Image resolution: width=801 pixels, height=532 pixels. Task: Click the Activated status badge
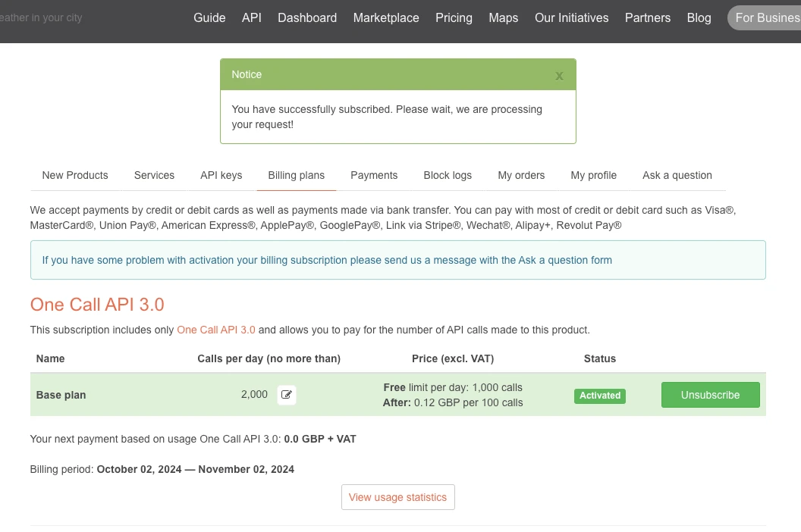[x=599, y=396]
